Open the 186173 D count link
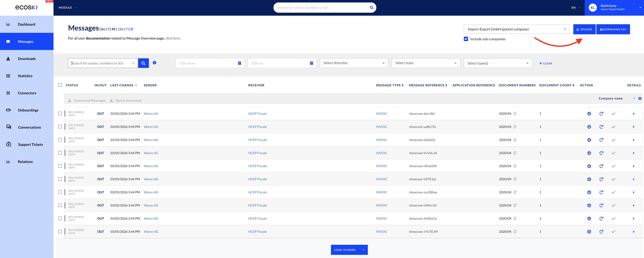644x258 pixels. pyautogui.click(x=125, y=29)
